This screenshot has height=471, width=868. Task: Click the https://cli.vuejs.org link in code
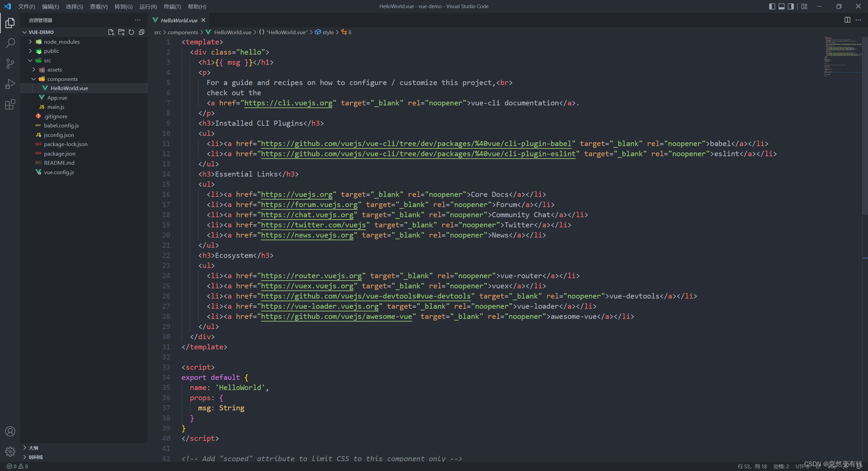click(288, 103)
